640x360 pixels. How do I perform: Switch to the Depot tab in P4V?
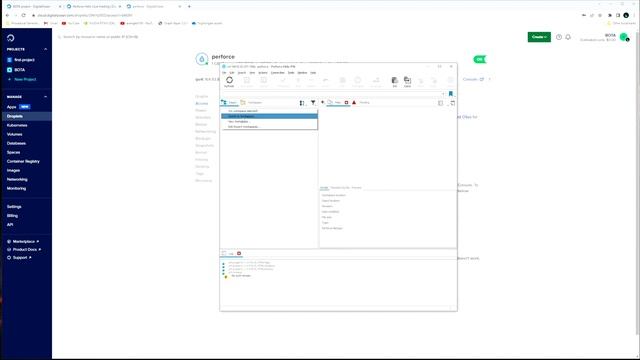(x=229, y=103)
